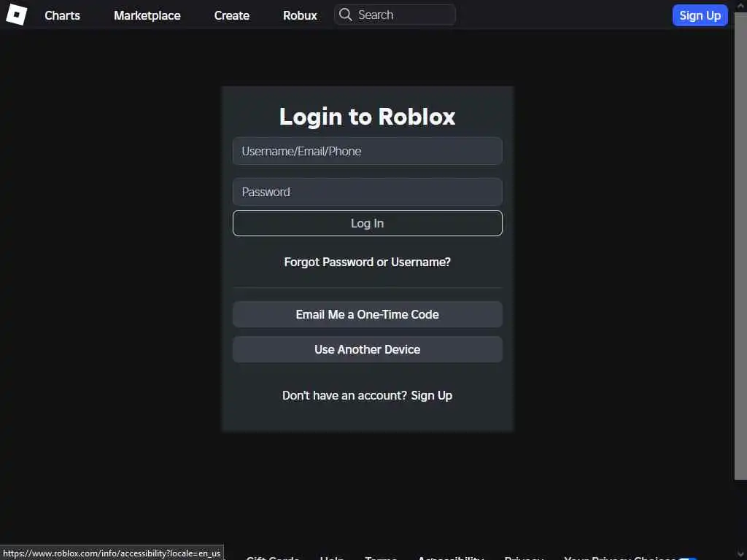Focus the Search field in navbar

(395, 15)
